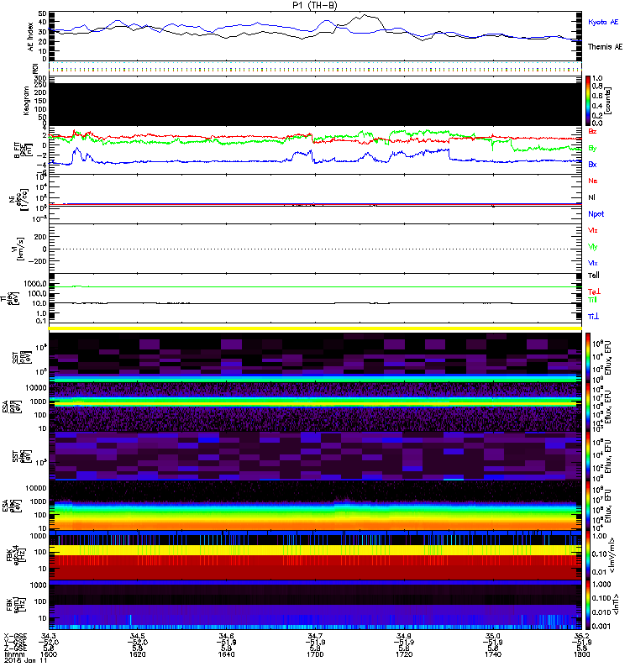Click the red Bz legend label
The width and height of the screenshot is (630, 672).
tap(592, 131)
